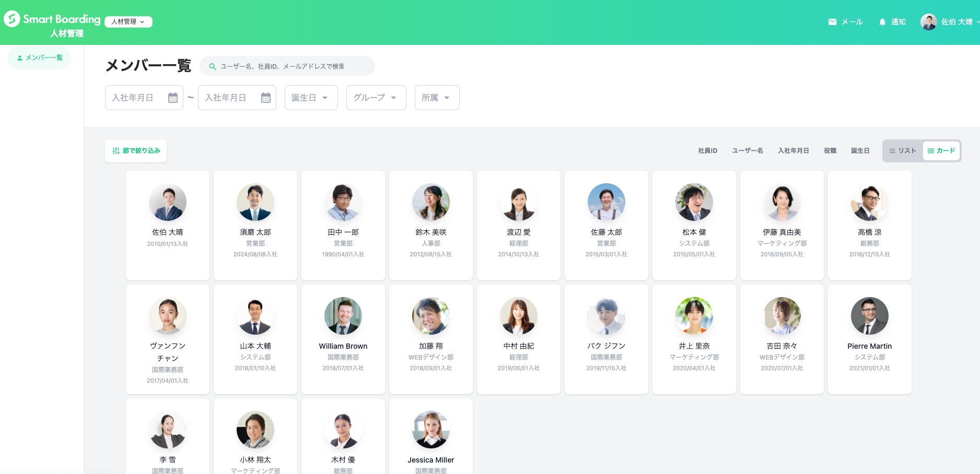Screen dimensions: 980x474
Task: Click 人事部 label on 鈴木 美咲 card
Action: pos(431,244)
